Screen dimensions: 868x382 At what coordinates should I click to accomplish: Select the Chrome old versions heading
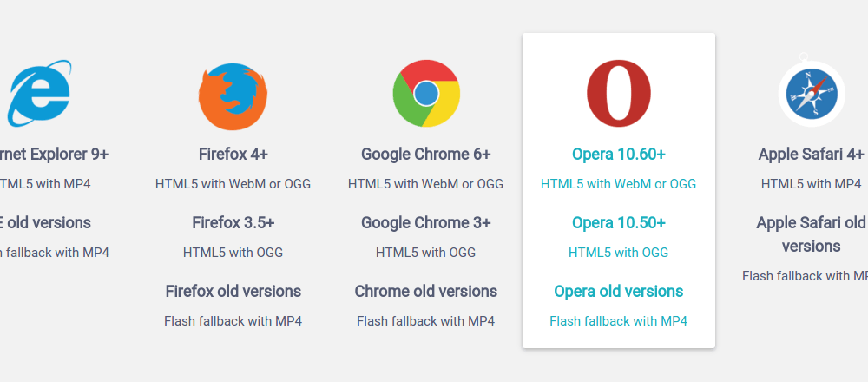425,291
